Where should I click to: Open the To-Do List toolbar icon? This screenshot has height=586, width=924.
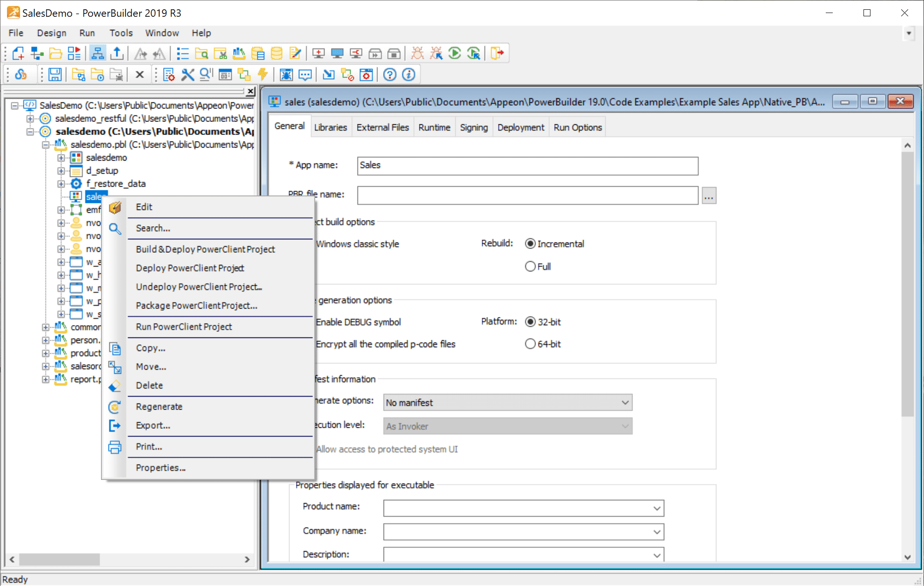pyautogui.click(x=182, y=54)
